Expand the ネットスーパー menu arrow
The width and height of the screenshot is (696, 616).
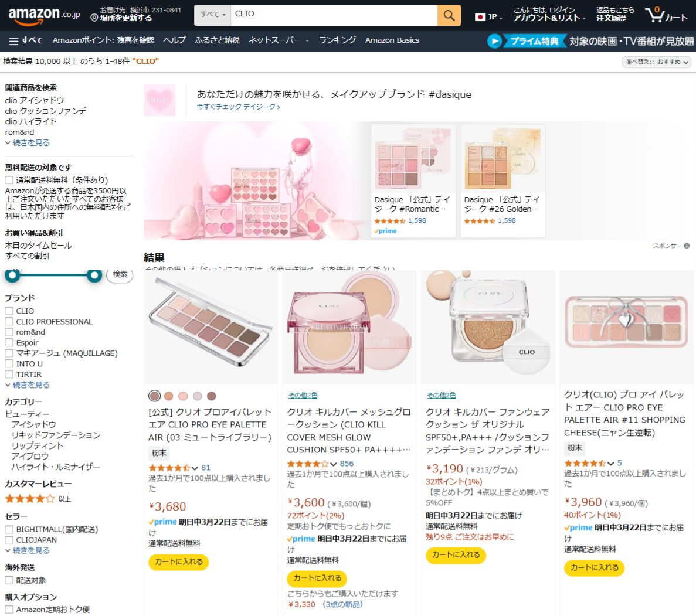[x=307, y=41]
